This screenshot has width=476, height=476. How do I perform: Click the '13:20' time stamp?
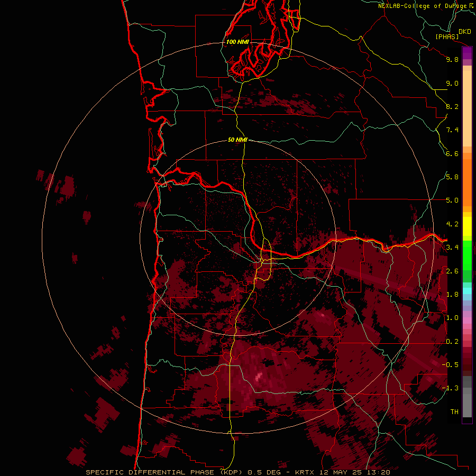pyautogui.click(x=378, y=472)
